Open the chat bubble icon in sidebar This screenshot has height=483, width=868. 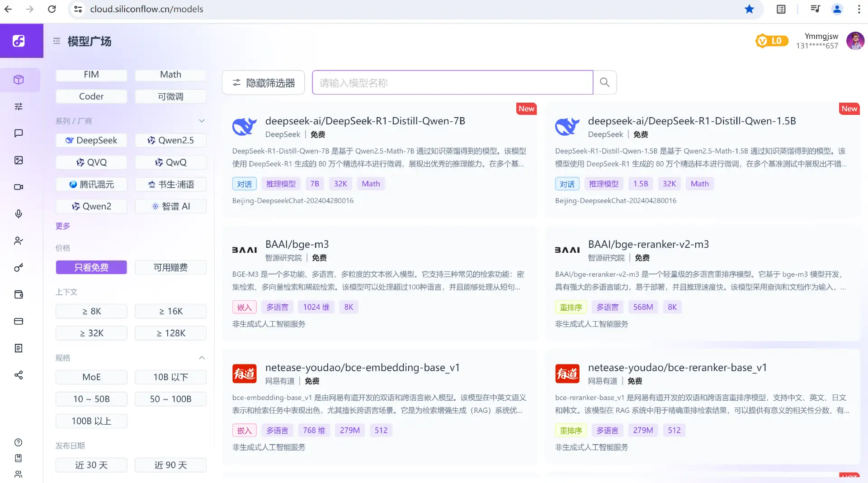coord(19,133)
